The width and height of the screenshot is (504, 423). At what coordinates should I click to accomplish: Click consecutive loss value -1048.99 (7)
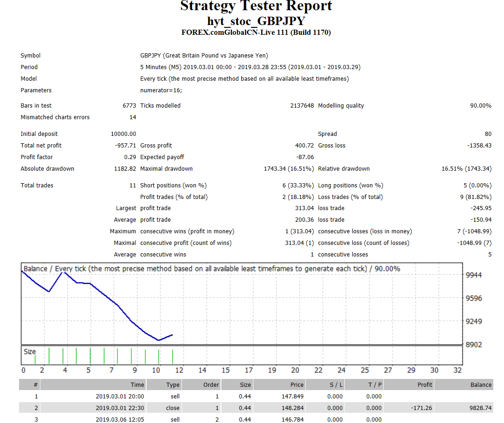(x=474, y=243)
